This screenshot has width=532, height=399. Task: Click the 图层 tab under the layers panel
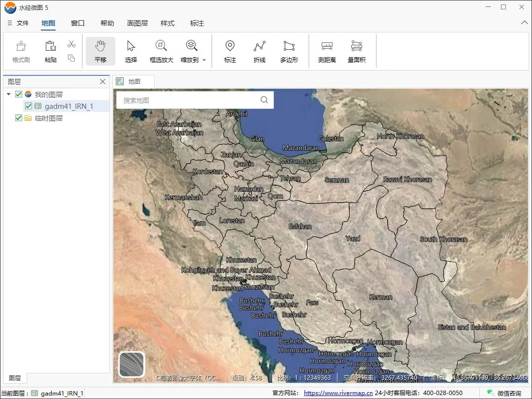(x=15, y=378)
